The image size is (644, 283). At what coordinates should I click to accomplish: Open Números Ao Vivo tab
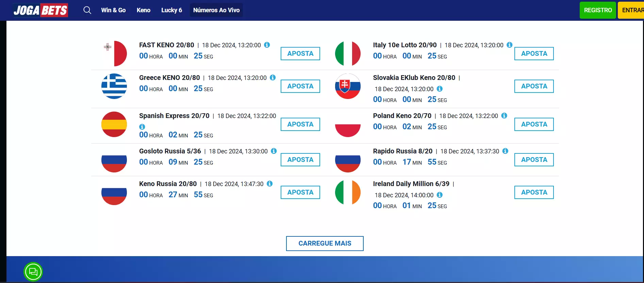click(216, 10)
